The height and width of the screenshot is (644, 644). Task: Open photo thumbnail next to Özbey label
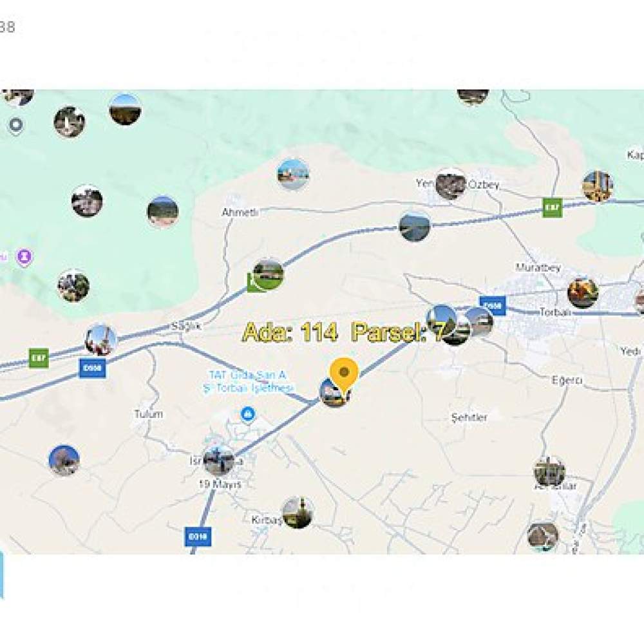click(451, 184)
